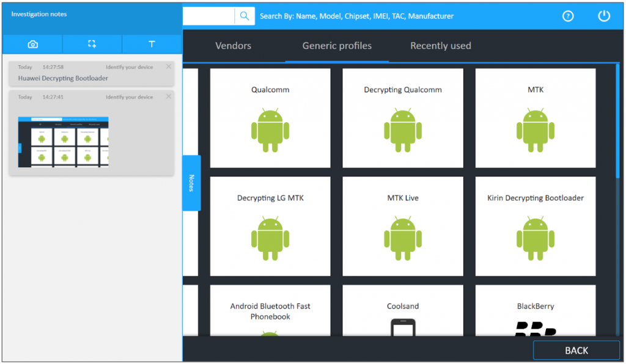Open the MTK Live profile
This screenshot has width=626, height=364.
403,226
